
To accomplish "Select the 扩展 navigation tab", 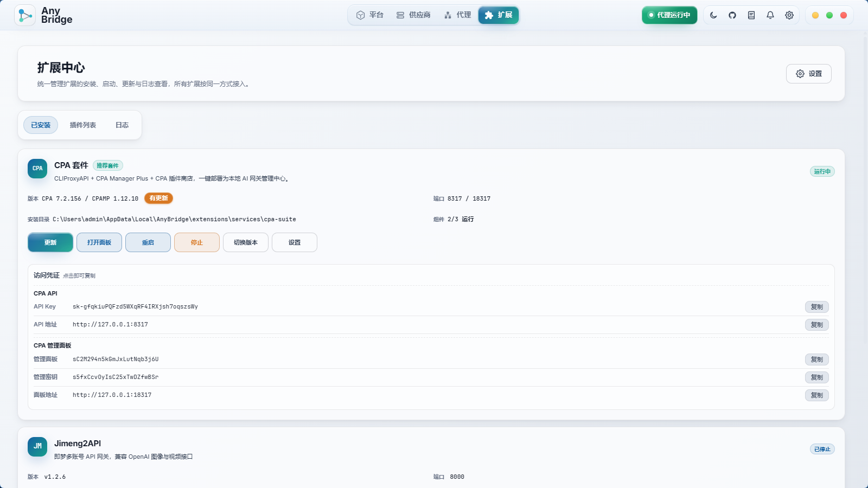I will coord(499,15).
